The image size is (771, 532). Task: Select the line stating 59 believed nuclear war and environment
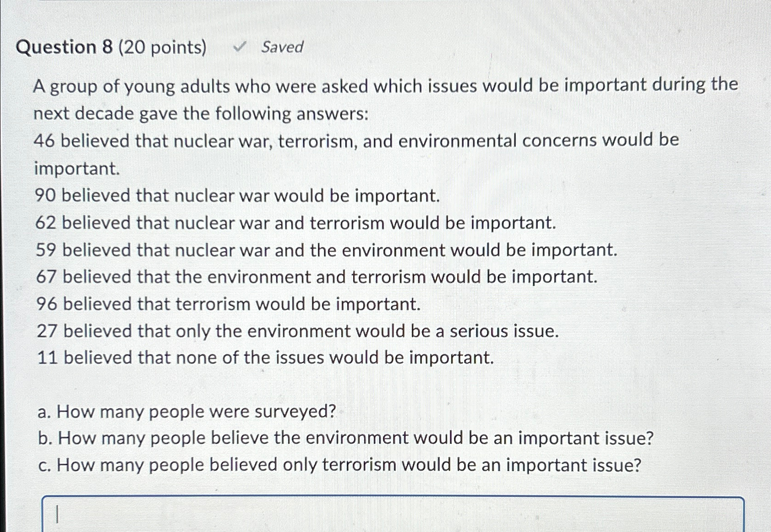326,250
